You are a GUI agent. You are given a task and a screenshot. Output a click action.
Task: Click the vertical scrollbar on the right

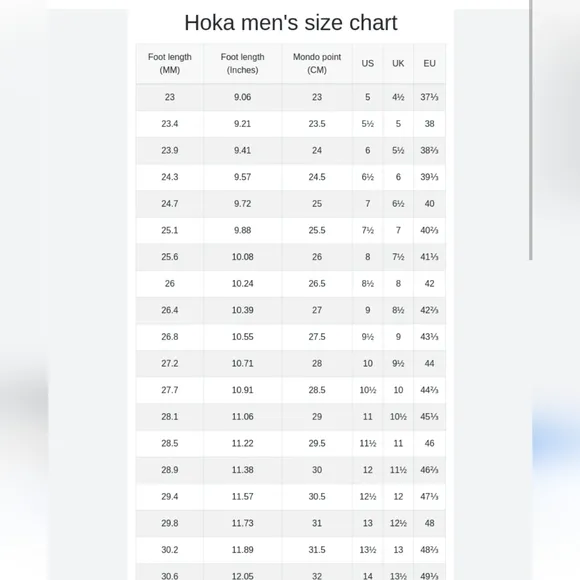pos(530,129)
